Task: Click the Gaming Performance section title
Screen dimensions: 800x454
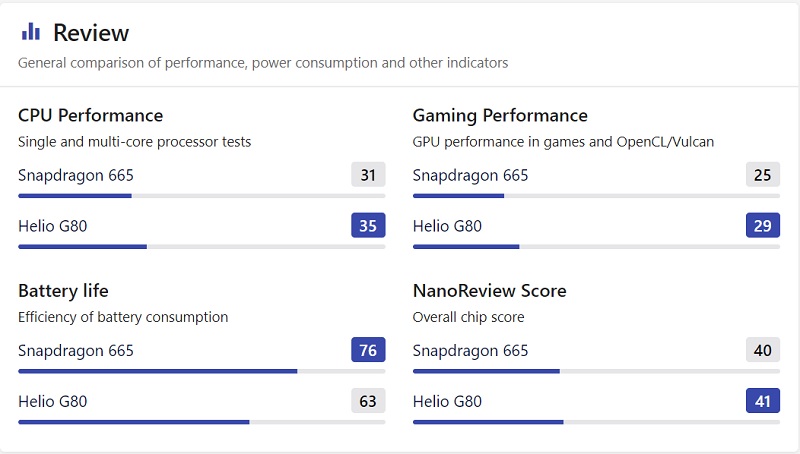Action: click(x=500, y=115)
